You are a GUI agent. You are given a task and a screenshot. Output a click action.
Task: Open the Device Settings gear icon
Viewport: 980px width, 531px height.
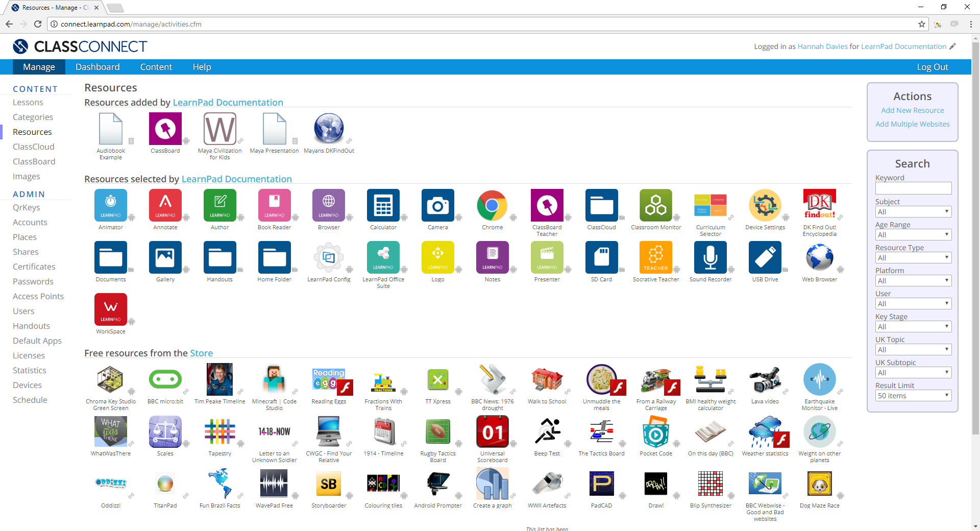765,205
